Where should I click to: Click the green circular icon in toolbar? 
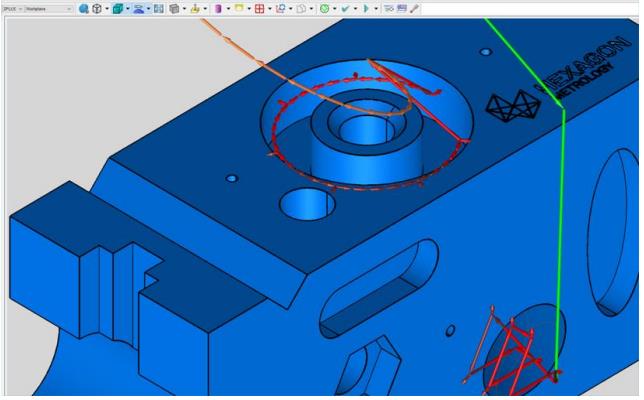click(x=323, y=7)
